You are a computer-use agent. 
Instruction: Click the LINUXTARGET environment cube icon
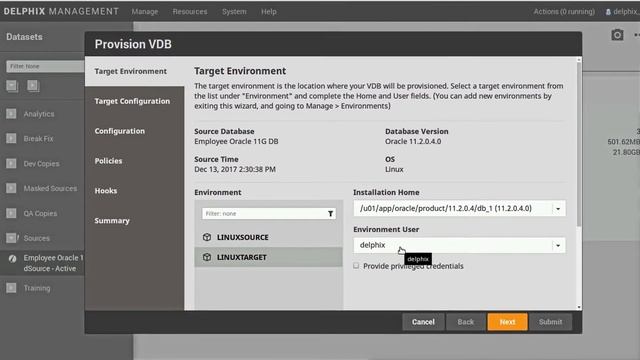207,257
